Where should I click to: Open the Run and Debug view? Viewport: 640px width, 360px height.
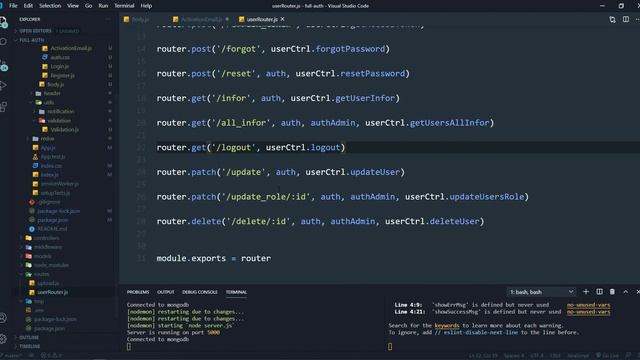(4, 85)
